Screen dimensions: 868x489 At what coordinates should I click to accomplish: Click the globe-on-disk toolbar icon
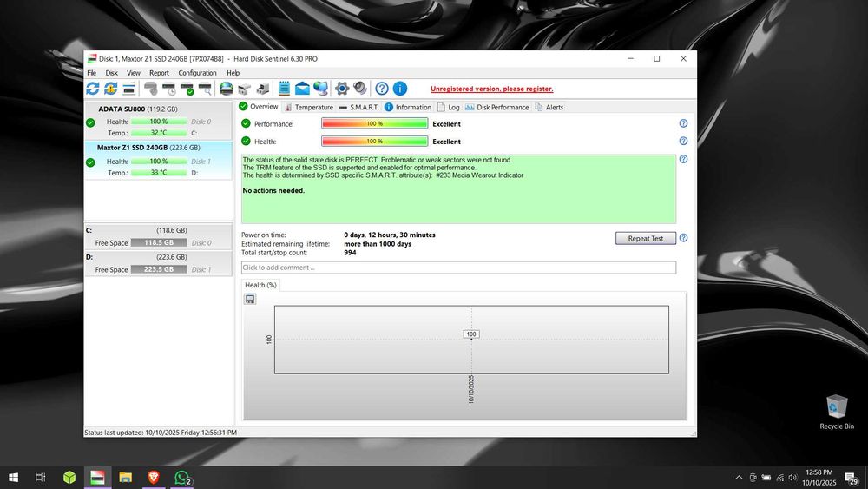tap(226, 88)
